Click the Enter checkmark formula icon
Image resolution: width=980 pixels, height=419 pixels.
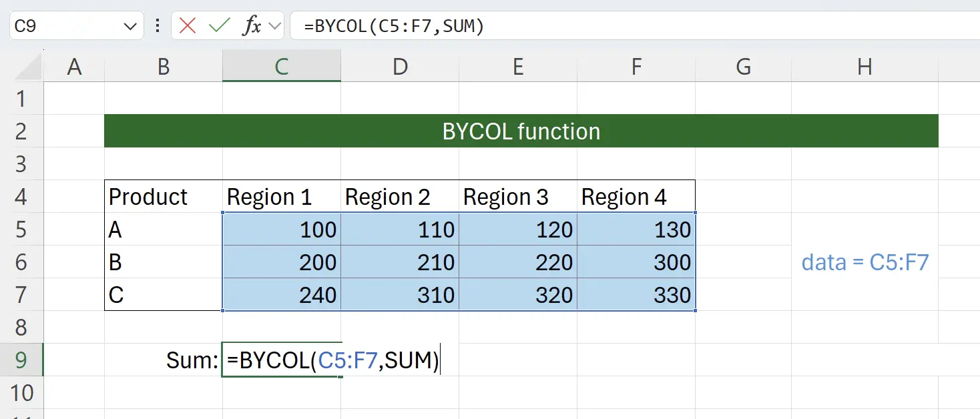(x=219, y=26)
